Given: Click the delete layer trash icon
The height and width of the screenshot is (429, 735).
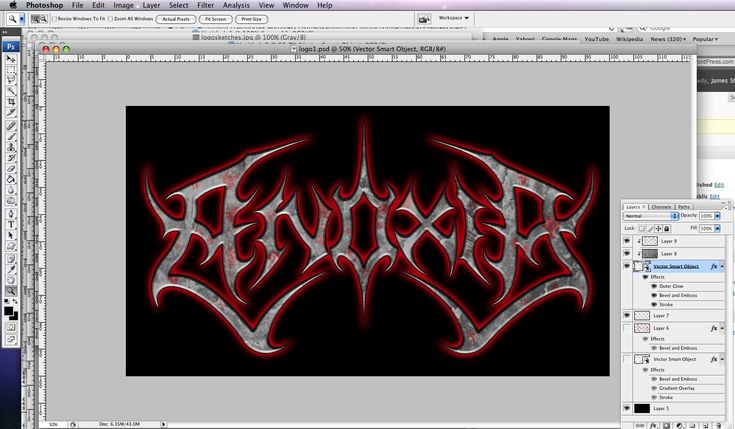Looking at the screenshot, I should (727, 422).
